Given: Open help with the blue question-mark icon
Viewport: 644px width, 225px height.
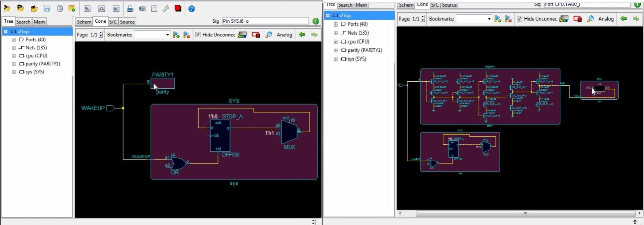Looking at the screenshot, I should (x=191, y=9).
